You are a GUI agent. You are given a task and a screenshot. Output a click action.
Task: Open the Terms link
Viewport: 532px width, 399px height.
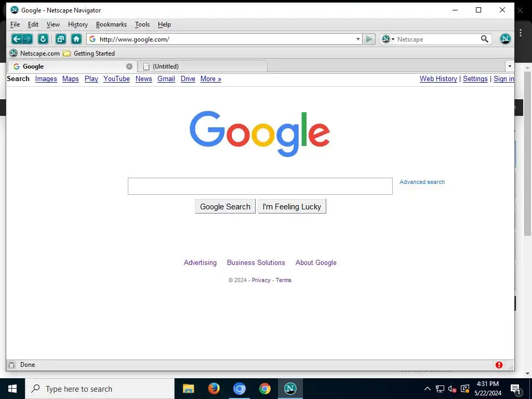point(283,280)
